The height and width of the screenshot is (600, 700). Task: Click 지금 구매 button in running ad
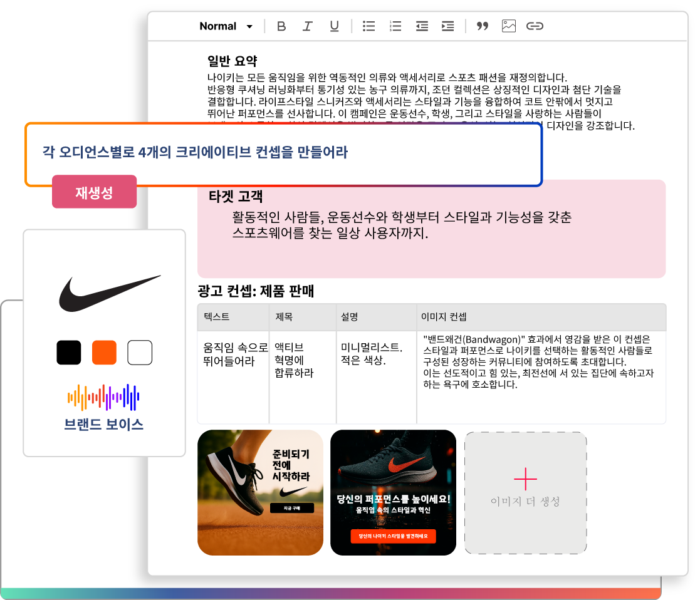click(x=292, y=508)
